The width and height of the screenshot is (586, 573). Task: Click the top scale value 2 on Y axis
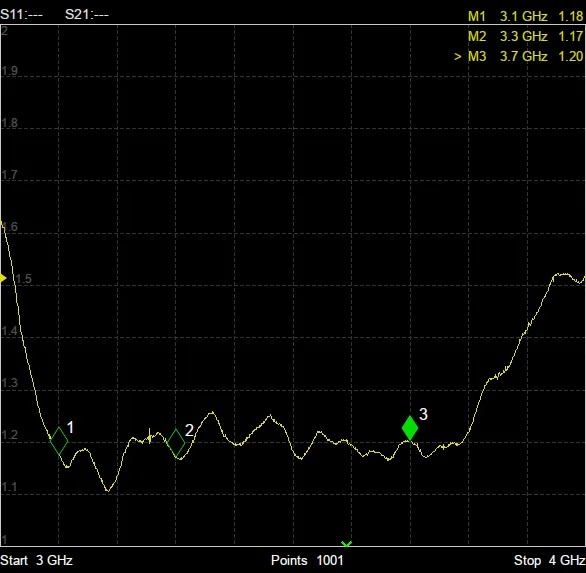[x=4, y=31]
